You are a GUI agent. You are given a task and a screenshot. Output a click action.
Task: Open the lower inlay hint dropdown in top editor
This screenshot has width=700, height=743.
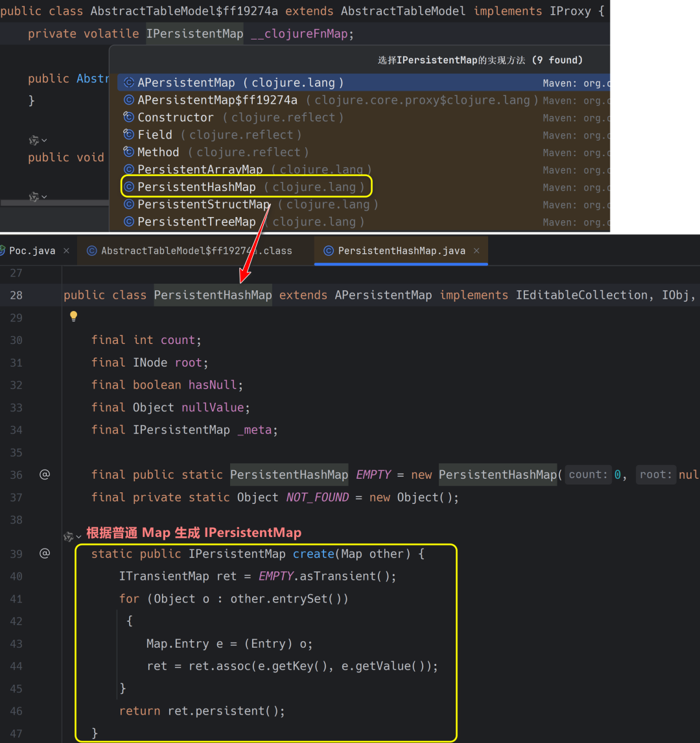38,196
